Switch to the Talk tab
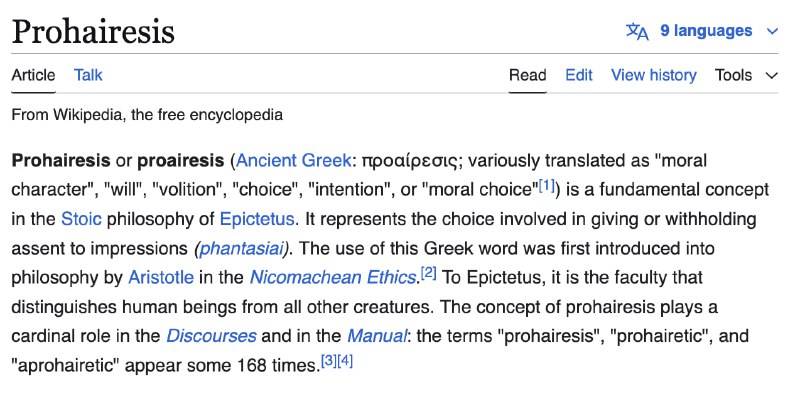This screenshot has width=800, height=401. point(88,75)
